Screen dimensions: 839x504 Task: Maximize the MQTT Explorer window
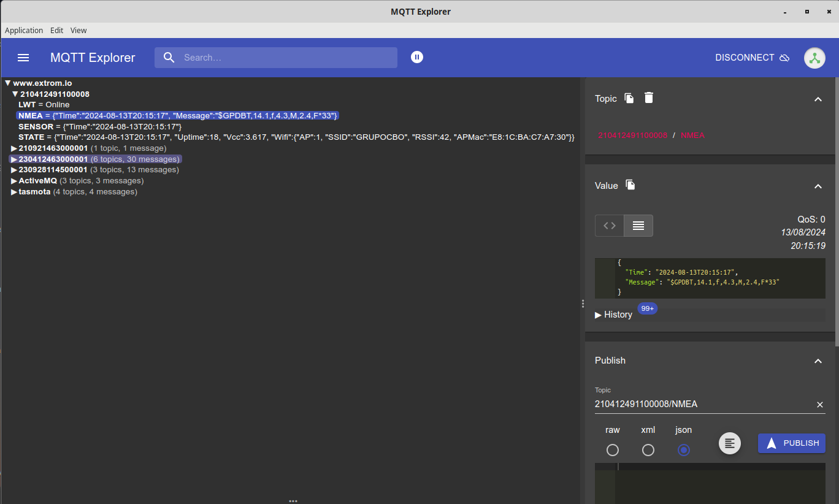[806, 12]
